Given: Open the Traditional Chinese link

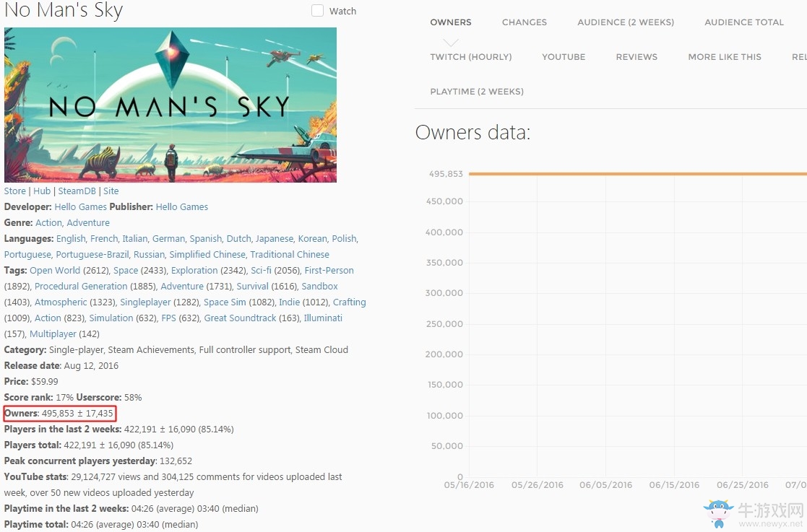Looking at the screenshot, I should click(290, 255).
